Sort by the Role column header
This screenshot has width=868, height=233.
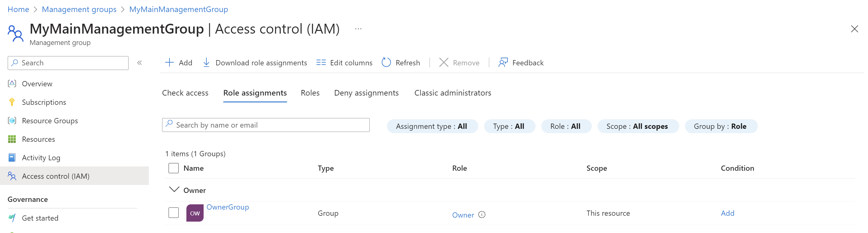point(459,168)
